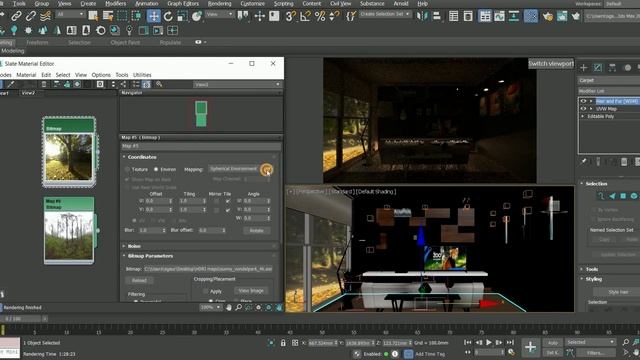The image size is (640, 360).
Task: Open the Create Selection Set dropdown
Action: pyautogui.click(x=385, y=14)
